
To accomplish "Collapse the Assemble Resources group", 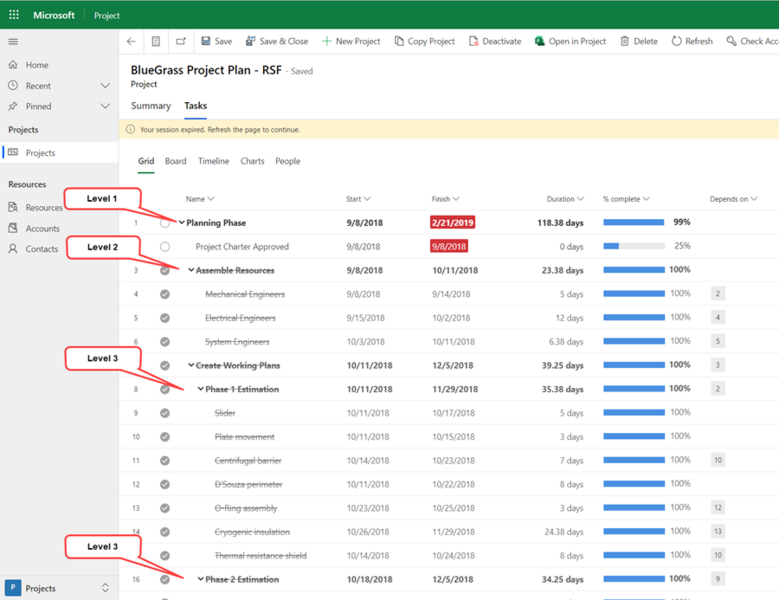I will pos(191,270).
